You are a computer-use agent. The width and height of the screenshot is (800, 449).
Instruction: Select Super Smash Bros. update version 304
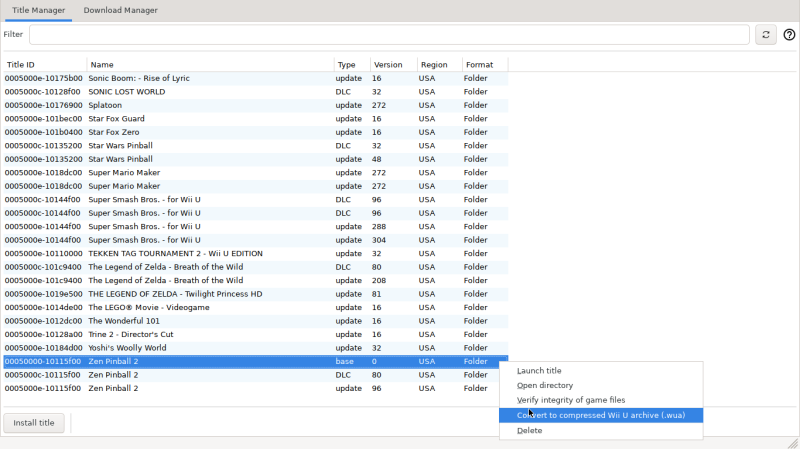tap(256, 240)
